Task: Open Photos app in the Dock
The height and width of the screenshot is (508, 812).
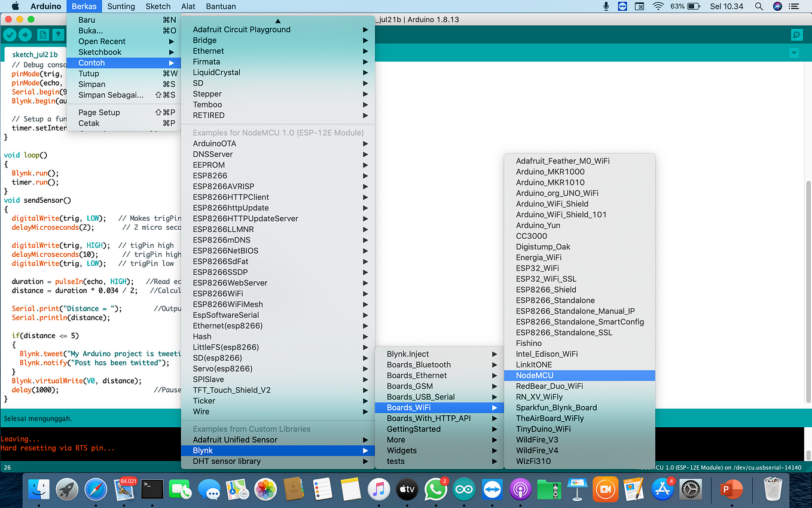Action: [265, 489]
